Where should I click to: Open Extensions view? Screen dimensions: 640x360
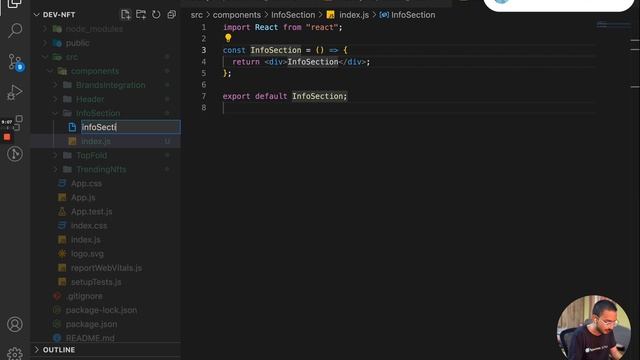pos(17,122)
